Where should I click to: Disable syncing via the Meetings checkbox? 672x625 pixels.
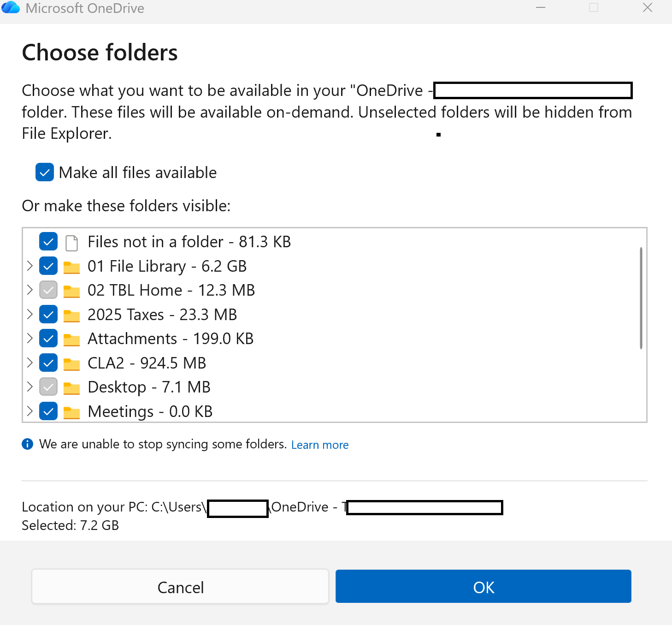click(48, 411)
